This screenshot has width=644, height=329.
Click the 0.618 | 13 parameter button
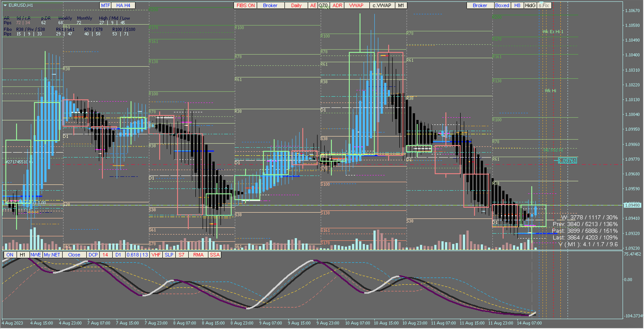pyautogui.click(x=137, y=255)
